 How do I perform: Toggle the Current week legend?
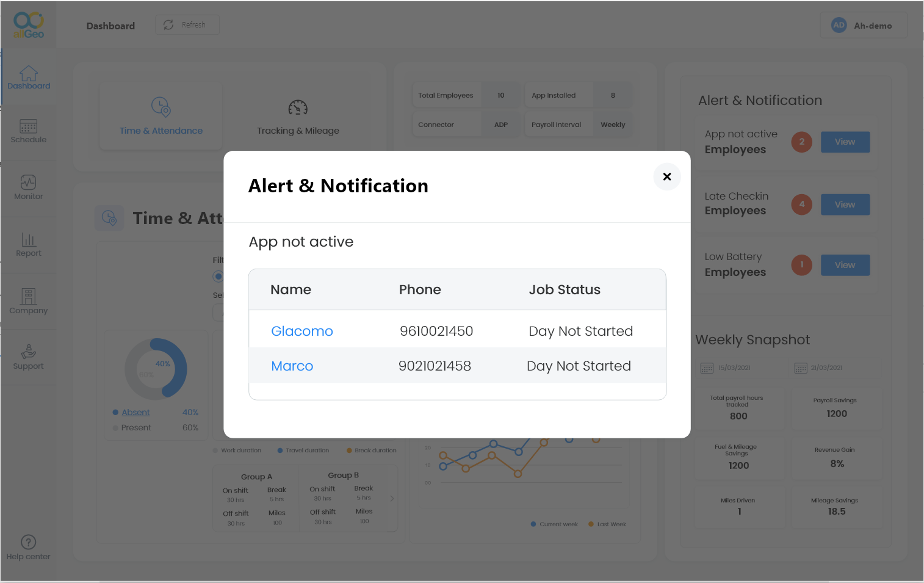(554, 524)
